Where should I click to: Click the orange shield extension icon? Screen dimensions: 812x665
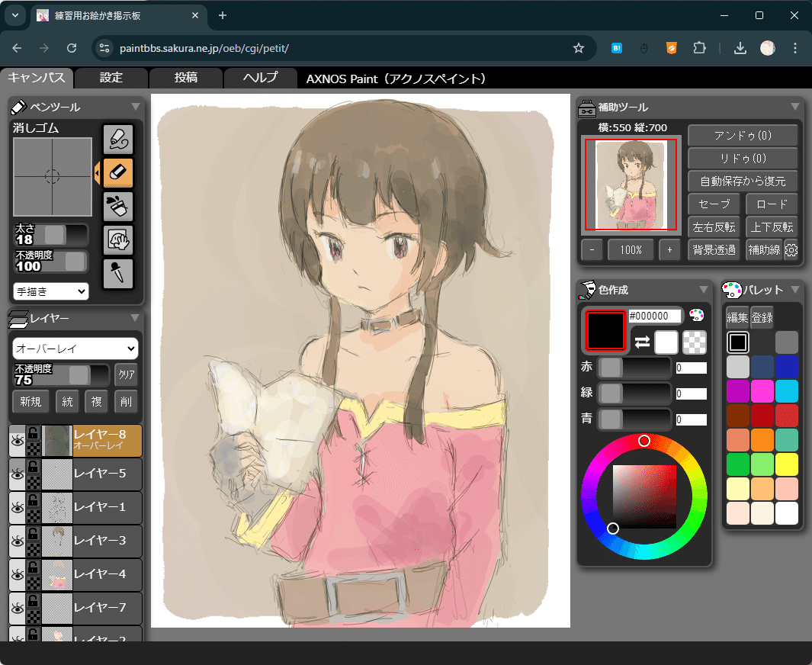tap(672, 48)
